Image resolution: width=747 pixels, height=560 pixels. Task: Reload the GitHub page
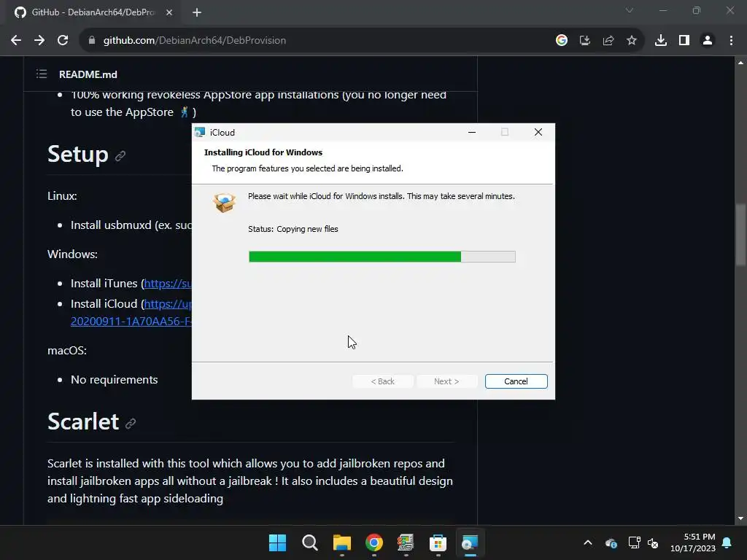point(63,41)
